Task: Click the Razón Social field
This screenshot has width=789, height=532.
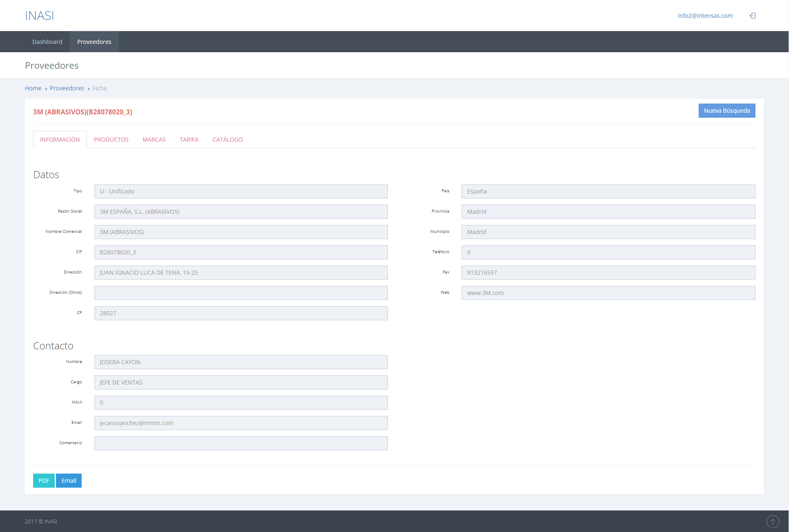Action: [241, 212]
